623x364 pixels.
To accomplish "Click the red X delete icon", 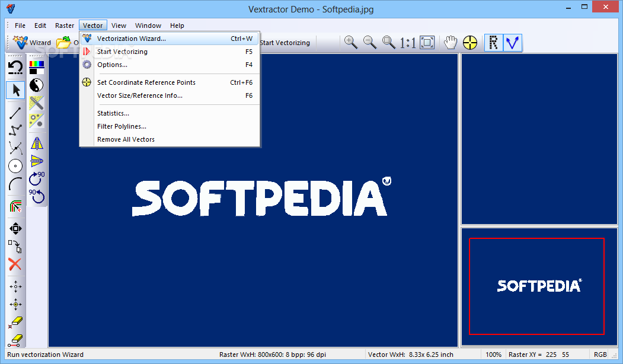I will click(15, 264).
